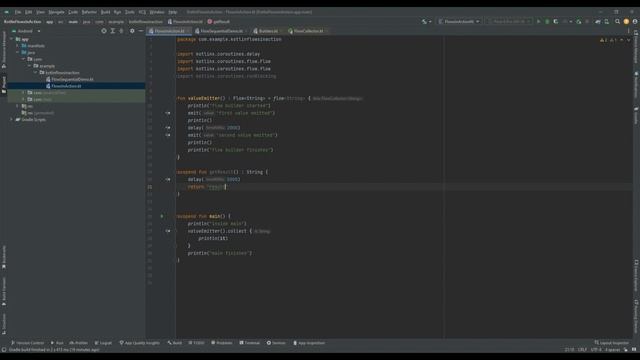Image resolution: width=640 pixels, height=360 pixels.
Task: Click the Services tool window button
Action: [x=276, y=343]
